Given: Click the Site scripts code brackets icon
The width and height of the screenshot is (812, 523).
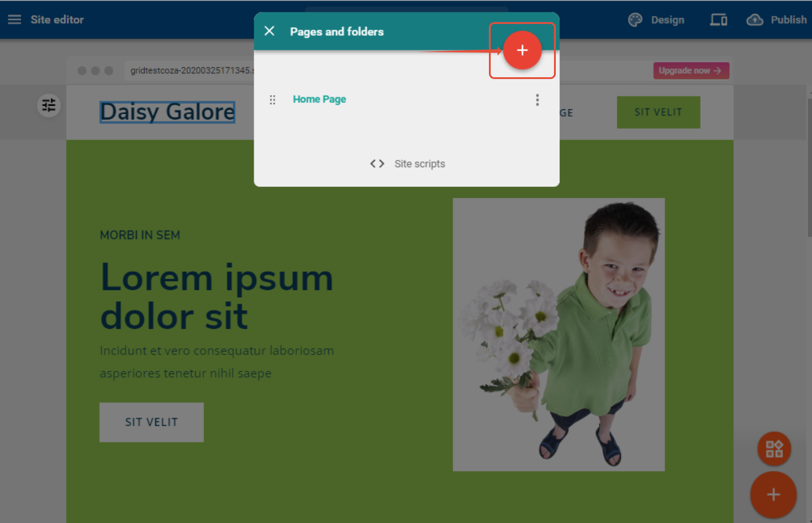Looking at the screenshot, I should (377, 163).
